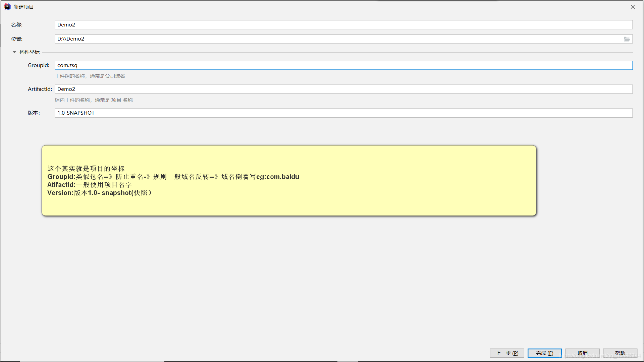Click note line starting with AtifactId:
This screenshot has width=644, height=362.
90,185
